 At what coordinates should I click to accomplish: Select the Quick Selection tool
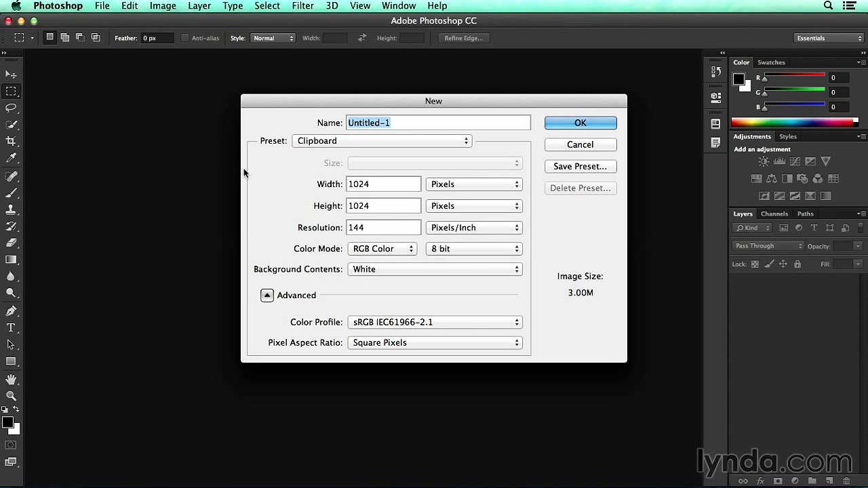point(11,125)
